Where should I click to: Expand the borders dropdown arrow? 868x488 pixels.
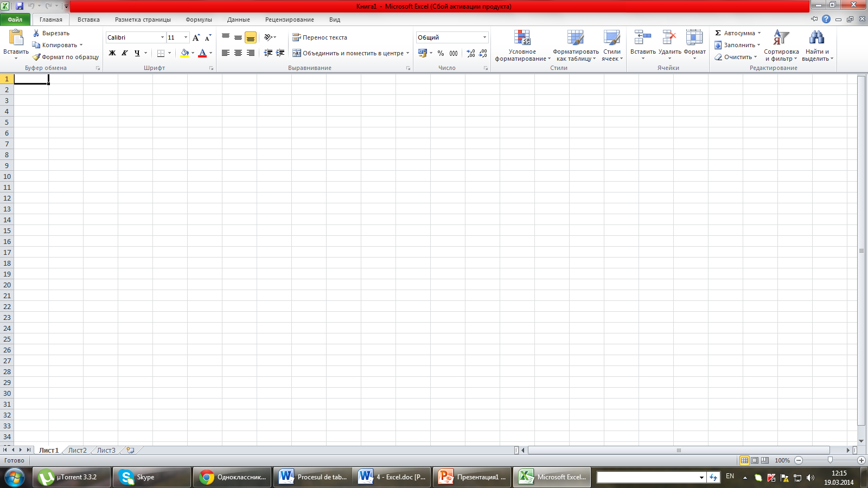(169, 53)
